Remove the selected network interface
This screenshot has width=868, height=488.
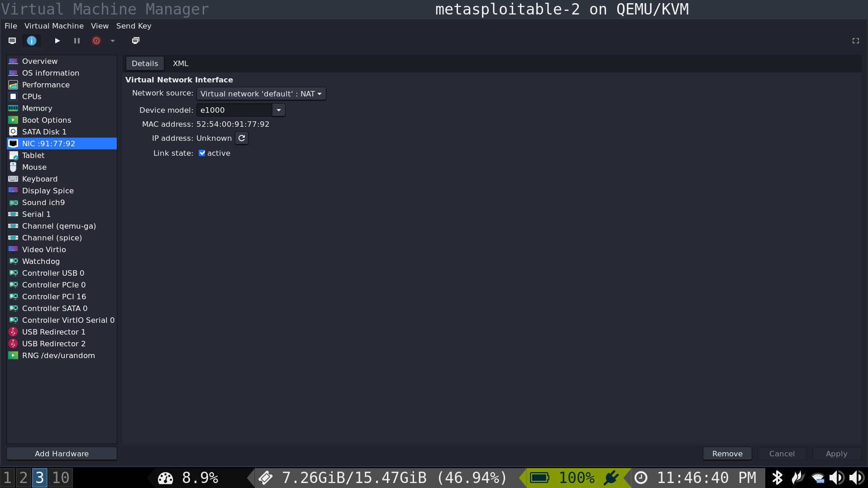727,454
